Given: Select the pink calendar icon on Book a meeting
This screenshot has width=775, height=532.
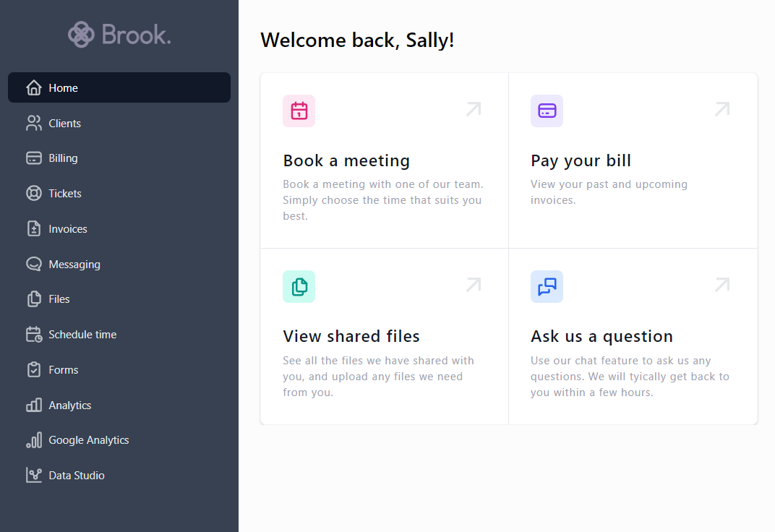Looking at the screenshot, I should pyautogui.click(x=299, y=111).
